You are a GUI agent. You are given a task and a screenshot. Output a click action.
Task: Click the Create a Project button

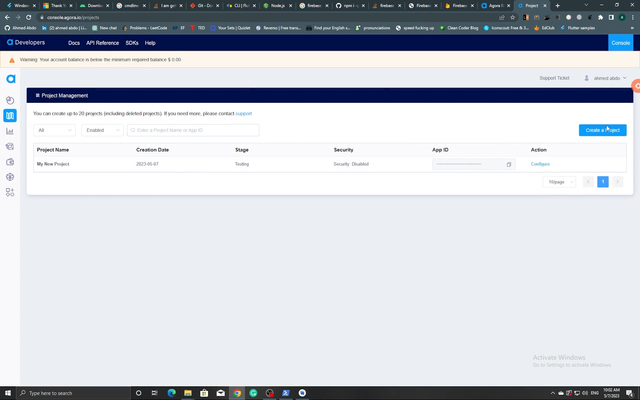(602, 130)
